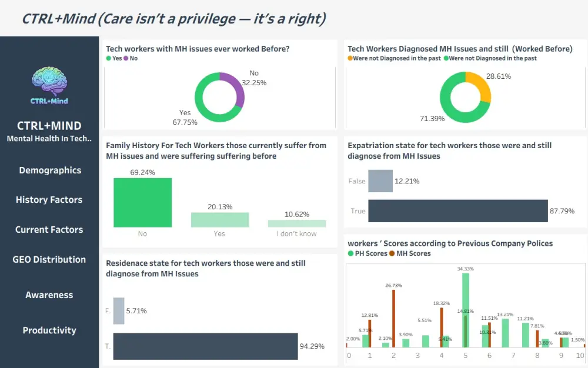This screenshot has height=368, width=588.
Task: Select the False expatriation bar 12.21%
Action: coord(380,181)
